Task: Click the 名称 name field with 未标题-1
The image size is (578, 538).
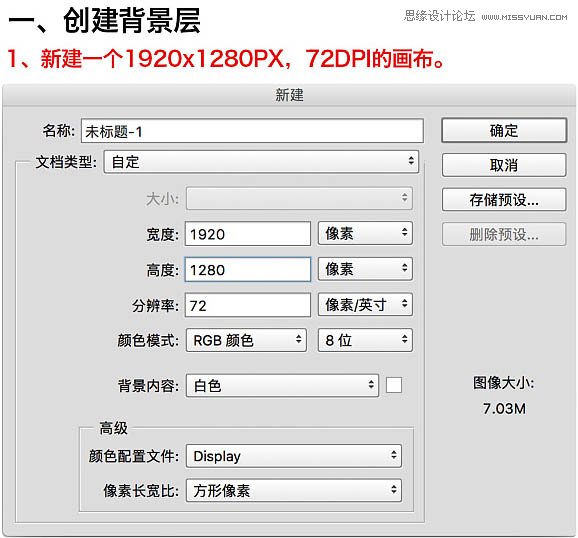Action: [252, 131]
